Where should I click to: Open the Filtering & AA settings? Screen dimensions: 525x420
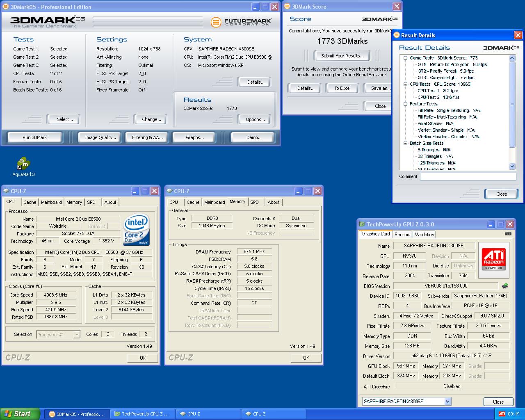tap(147, 137)
